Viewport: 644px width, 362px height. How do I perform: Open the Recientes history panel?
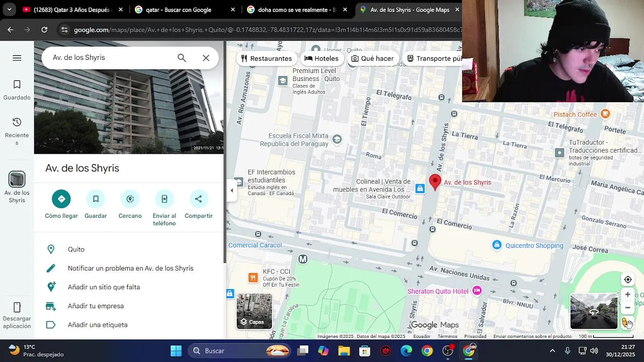coord(17,131)
